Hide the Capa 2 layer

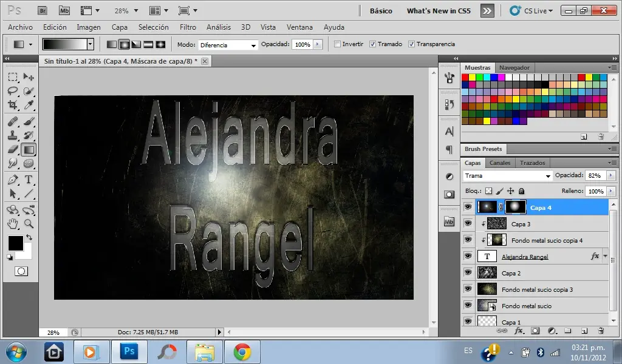click(x=468, y=273)
